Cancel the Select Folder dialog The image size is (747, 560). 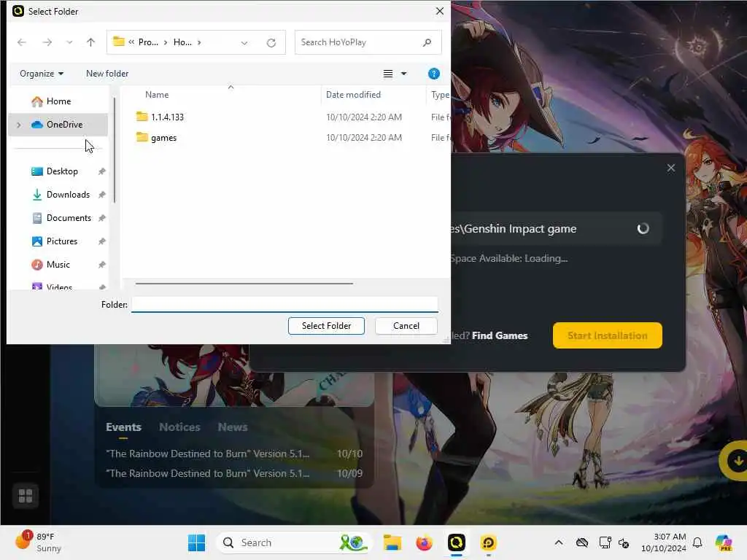coord(406,326)
